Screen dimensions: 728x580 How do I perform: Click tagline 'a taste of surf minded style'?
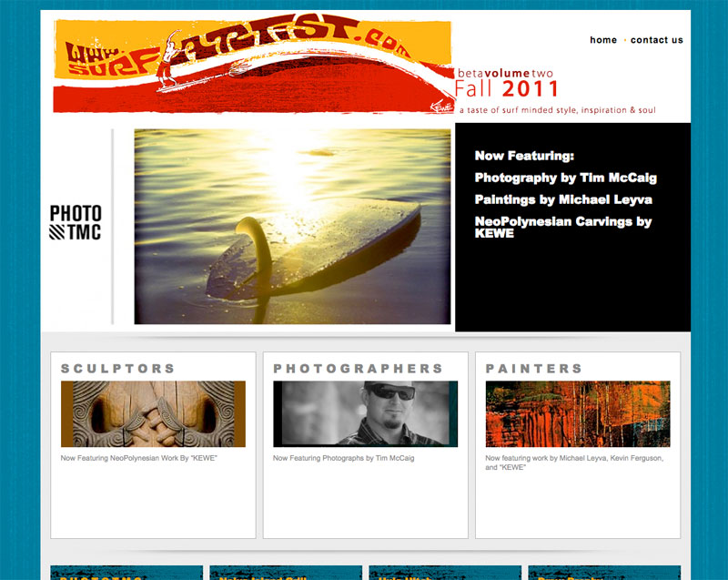[x=558, y=110]
